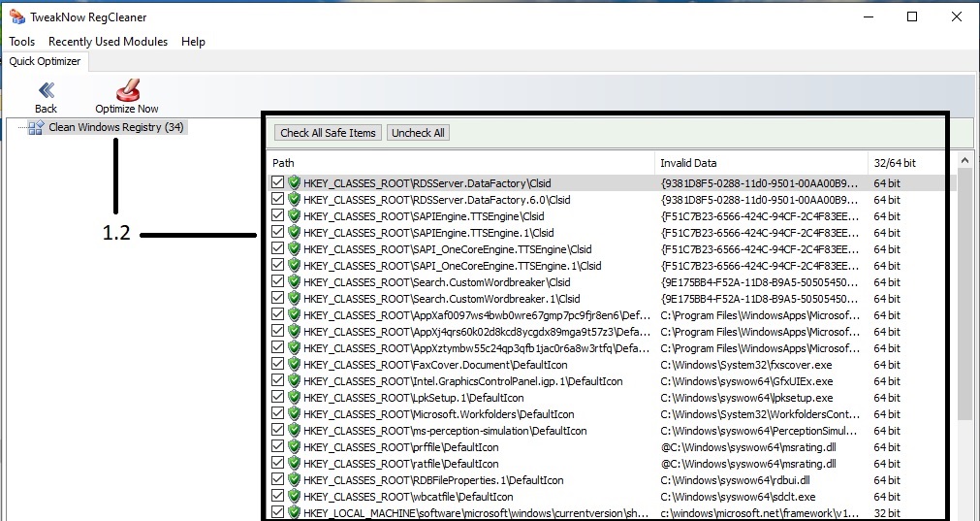Click shield icon of FaxCover.Document row
The image size is (980, 521).
pyautogui.click(x=294, y=364)
